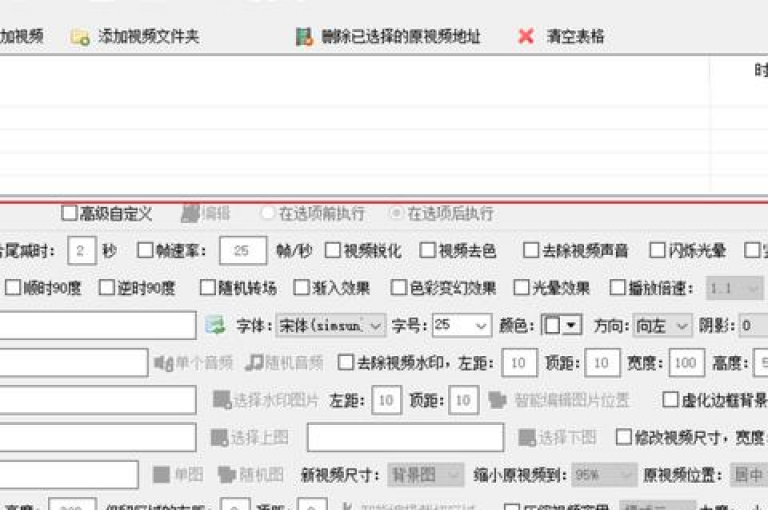Click the 随机音频 music note icon

[x=254, y=363]
